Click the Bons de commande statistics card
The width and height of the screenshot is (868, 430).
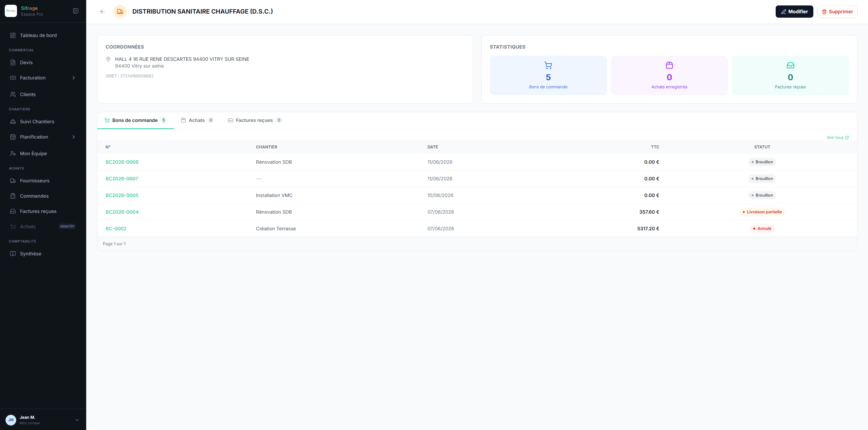pyautogui.click(x=548, y=75)
